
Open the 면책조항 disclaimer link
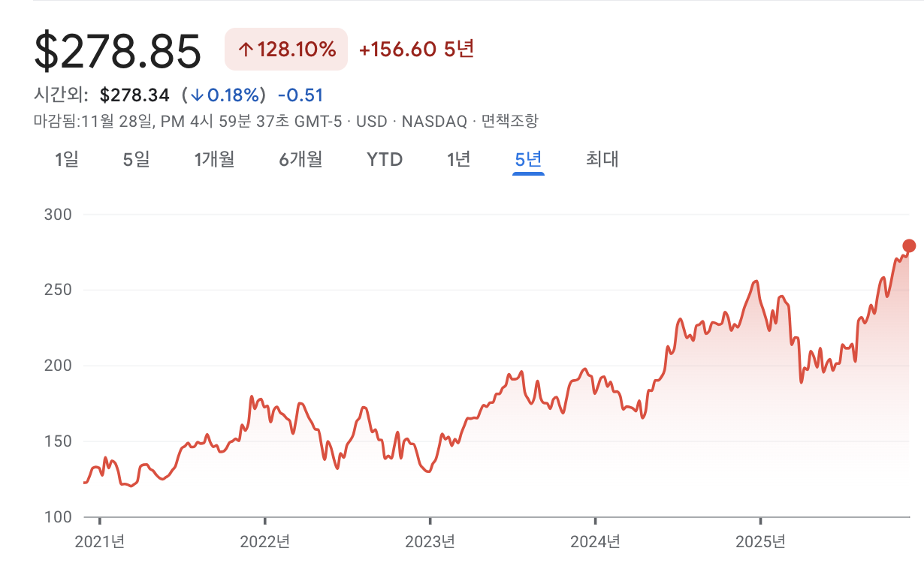click(510, 121)
